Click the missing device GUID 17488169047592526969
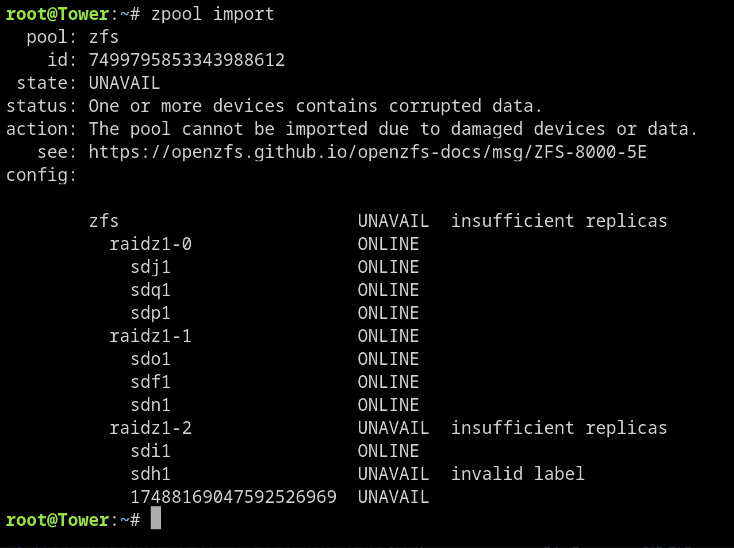The width and height of the screenshot is (734, 548). coord(233,497)
